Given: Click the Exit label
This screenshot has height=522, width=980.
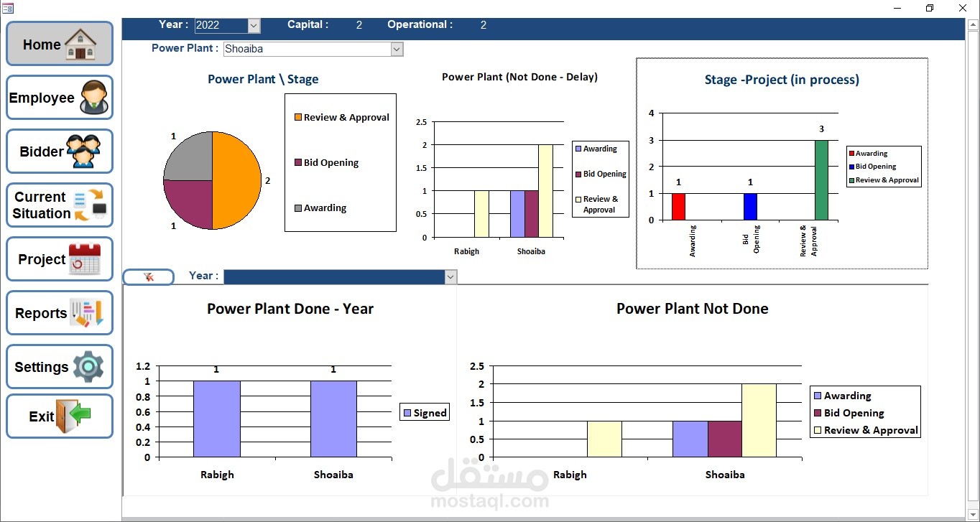Looking at the screenshot, I should 42,416.
